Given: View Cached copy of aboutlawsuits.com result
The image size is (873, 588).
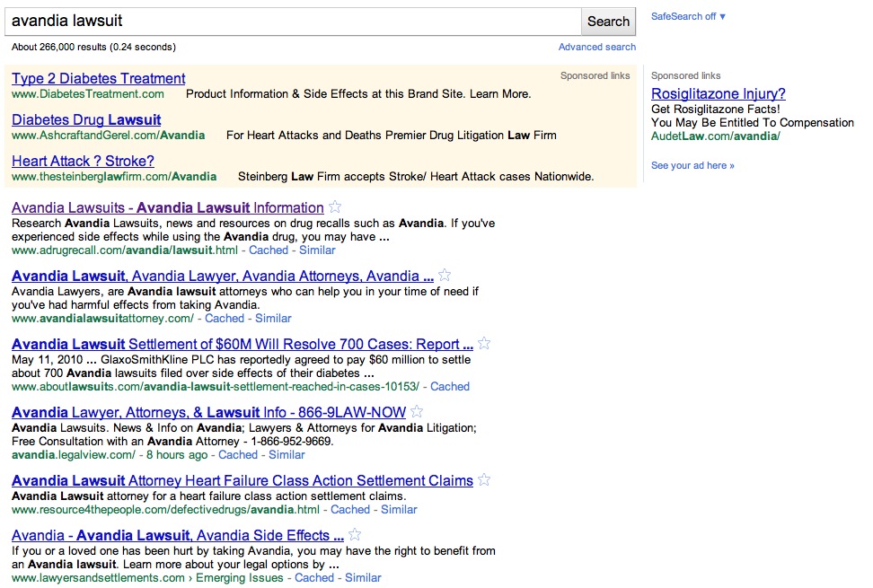Looking at the screenshot, I should [450, 387].
